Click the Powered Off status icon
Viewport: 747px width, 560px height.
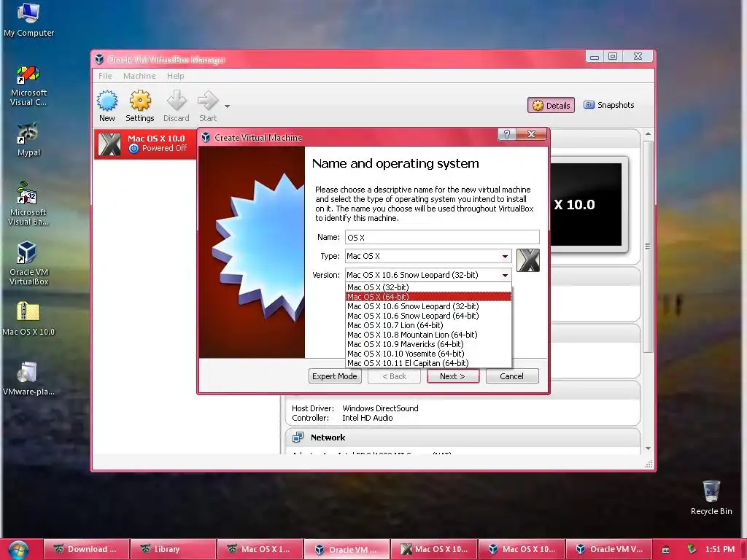134,149
